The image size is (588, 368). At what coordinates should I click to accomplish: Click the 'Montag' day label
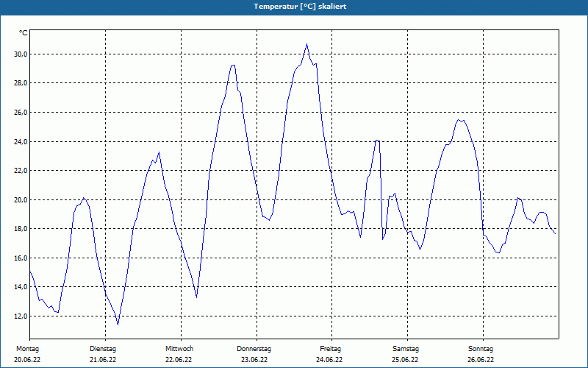27,349
